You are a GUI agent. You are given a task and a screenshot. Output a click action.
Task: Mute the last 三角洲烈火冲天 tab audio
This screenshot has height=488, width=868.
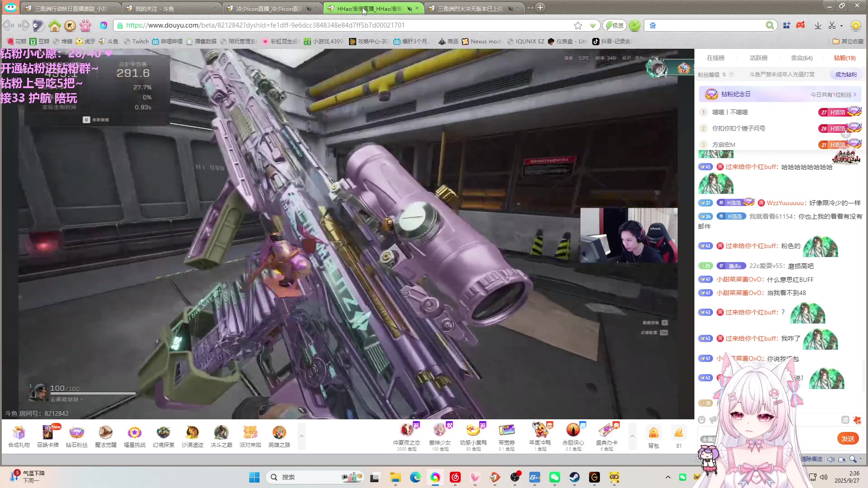[510, 9]
